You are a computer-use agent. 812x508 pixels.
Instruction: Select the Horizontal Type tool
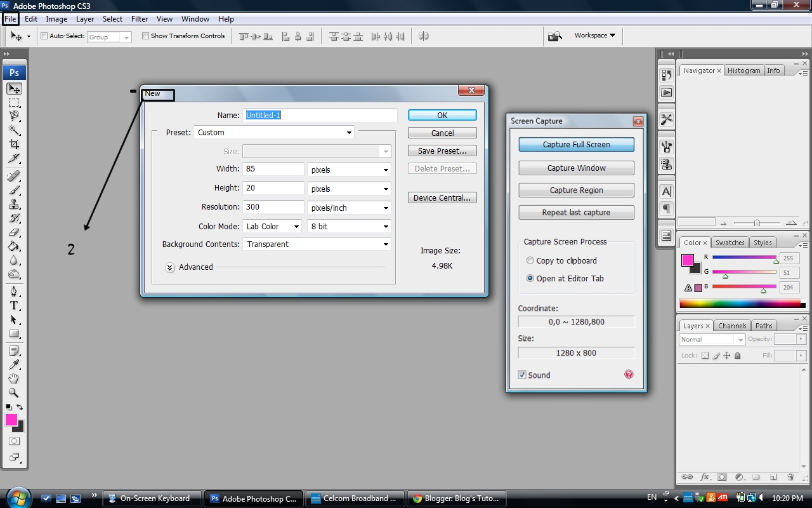point(14,305)
